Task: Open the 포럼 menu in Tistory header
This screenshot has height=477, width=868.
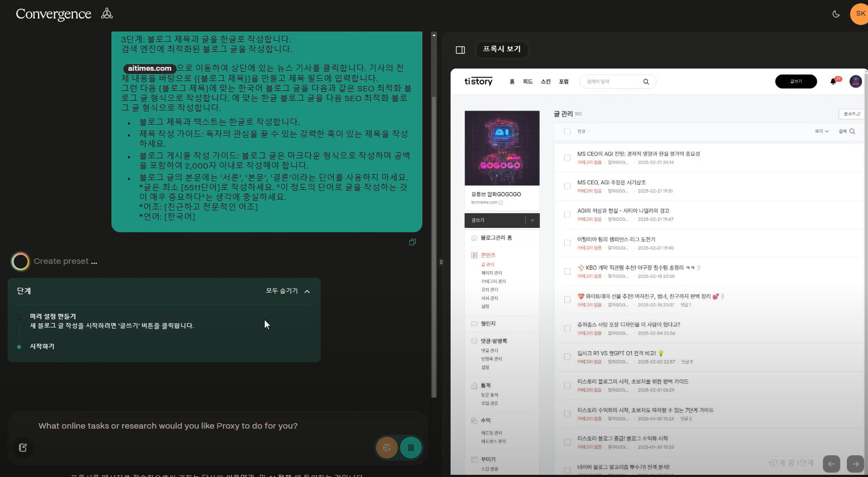Action: click(564, 82)
